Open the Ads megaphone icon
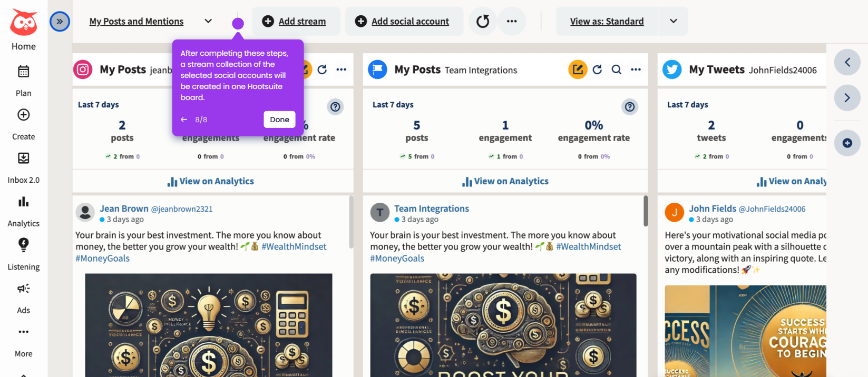 coord(23,289)
